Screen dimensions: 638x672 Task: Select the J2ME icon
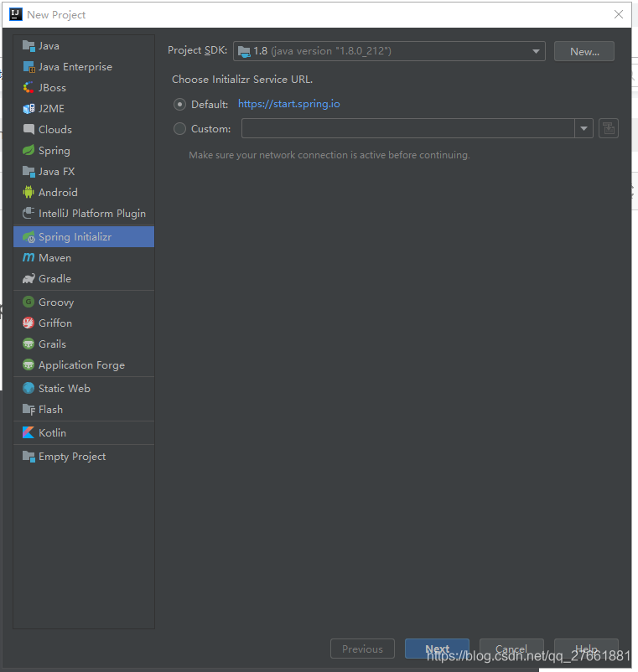pos(29,109)
